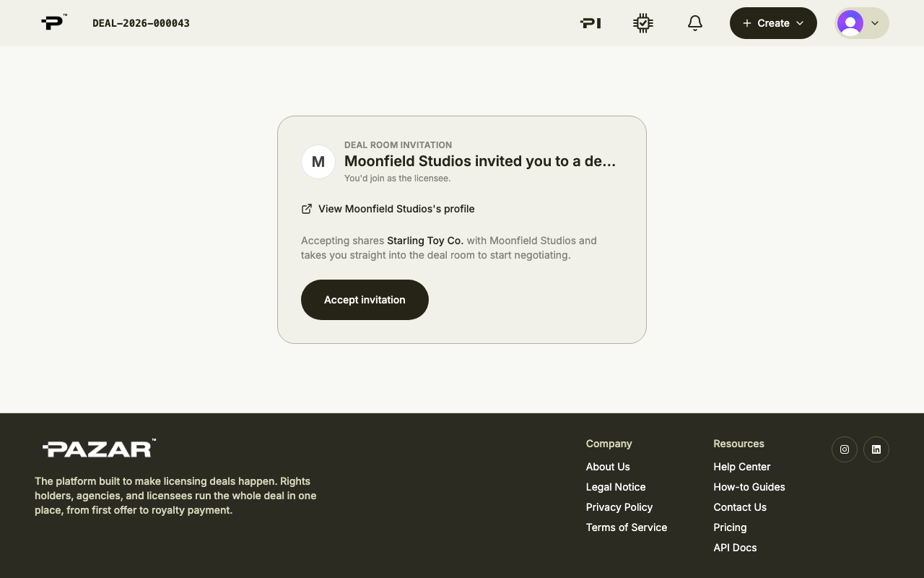Click the invitation heading 'Moonfield Studios invited you'

(480, 161)
